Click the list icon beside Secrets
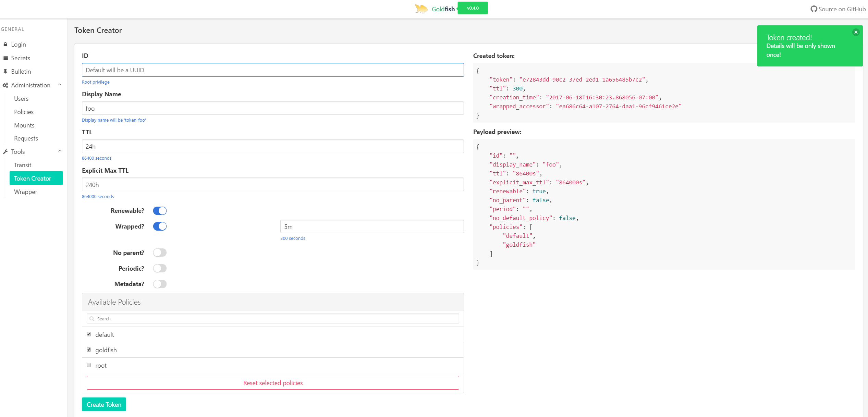Viewport: 868px width, 417px height. click(5, 58)
